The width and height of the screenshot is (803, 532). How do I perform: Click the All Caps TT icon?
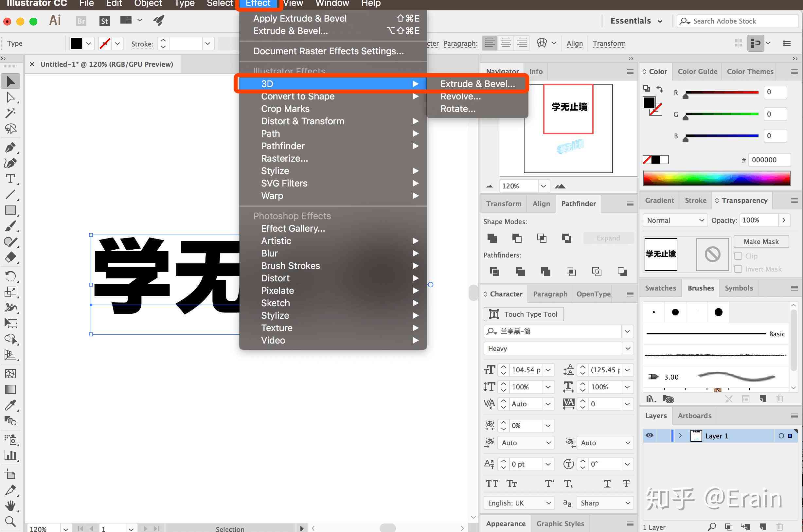pos(492,484)
